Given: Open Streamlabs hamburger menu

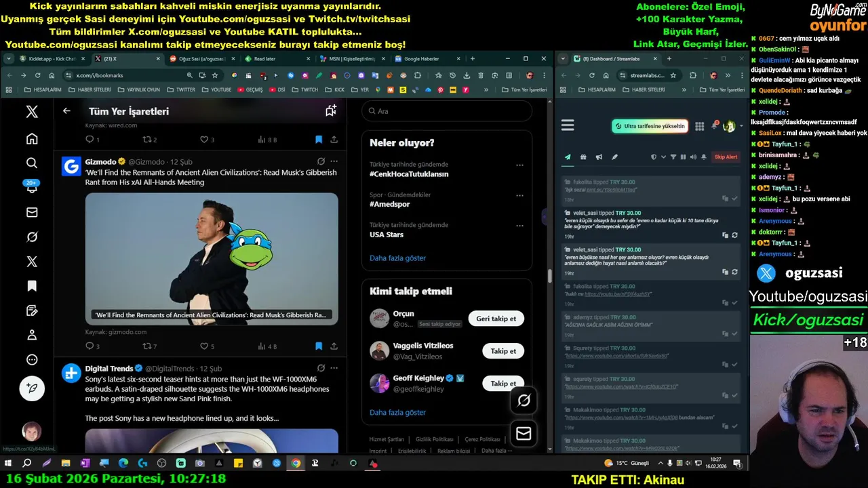Looking at the screenshot, I should coord(568,125).
